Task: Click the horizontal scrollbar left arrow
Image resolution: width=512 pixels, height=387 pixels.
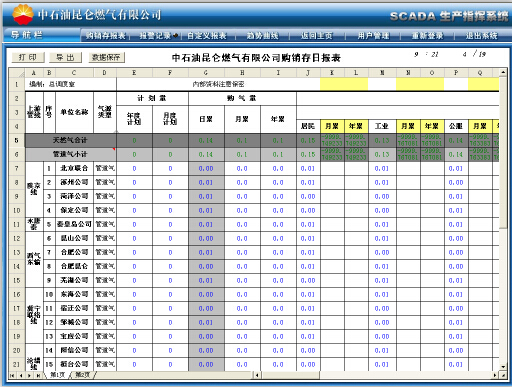Action: 257,375
